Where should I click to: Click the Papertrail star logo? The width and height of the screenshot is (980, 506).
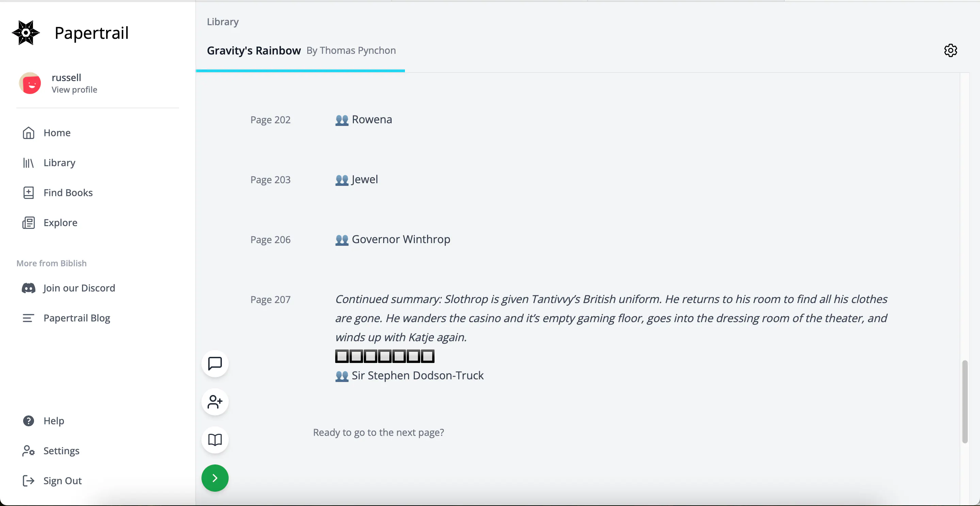tap(26, 33)
